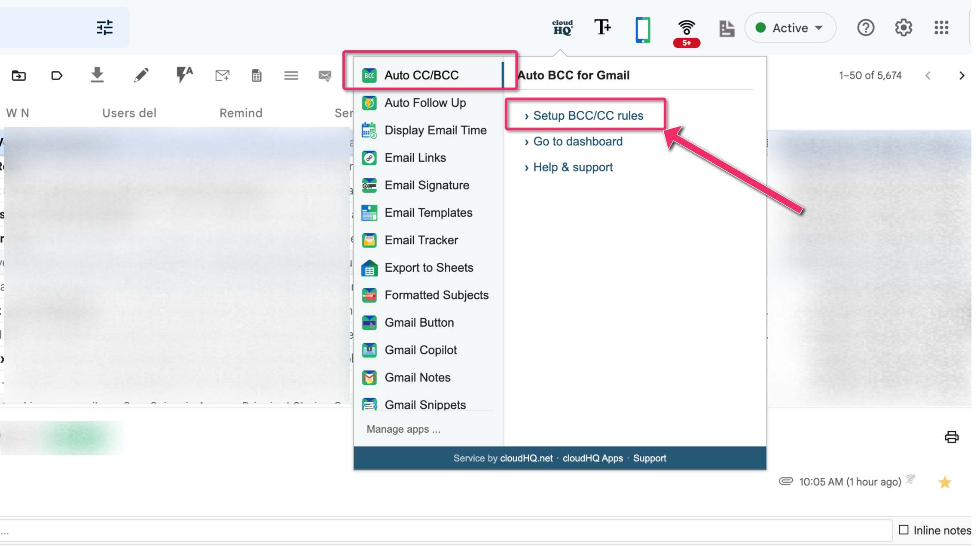
Task: Enable Inline notes checkbox
Action: [x=903, y=530]
